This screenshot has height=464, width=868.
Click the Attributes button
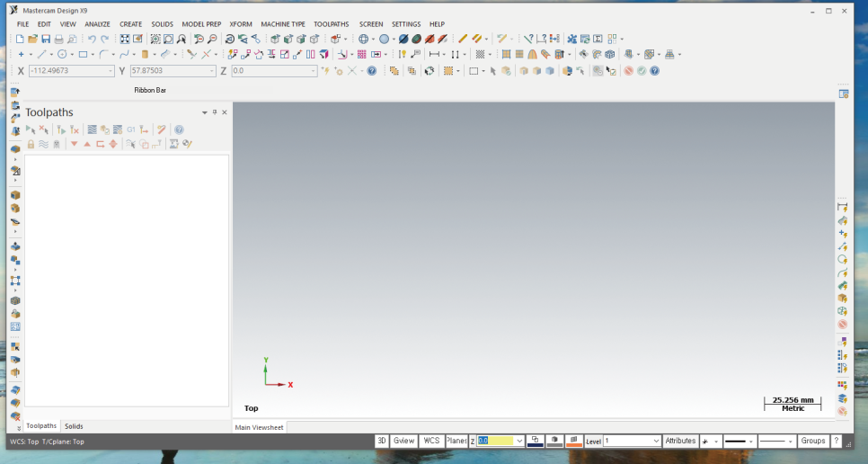[680, 441]
